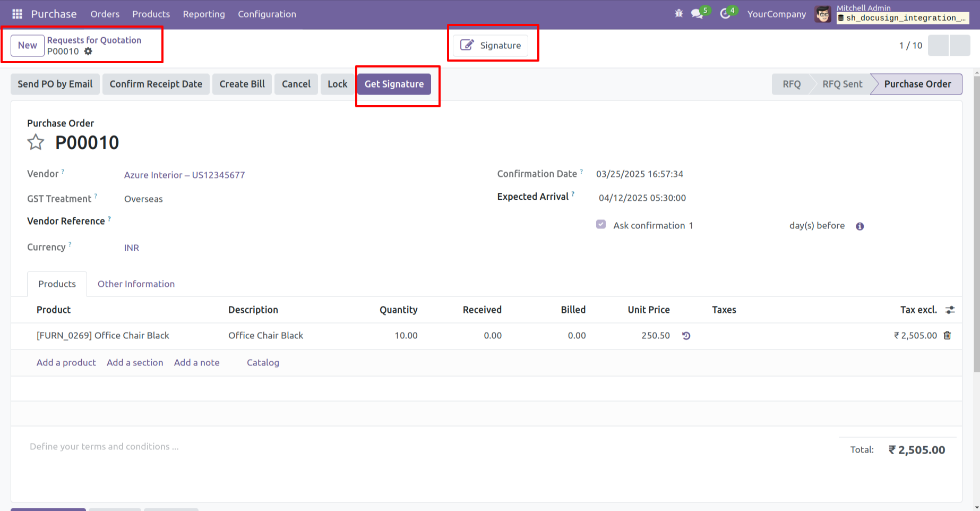The image size is (980, 511).
Task: Click the unit price history icon
Action: click(686, 336)
